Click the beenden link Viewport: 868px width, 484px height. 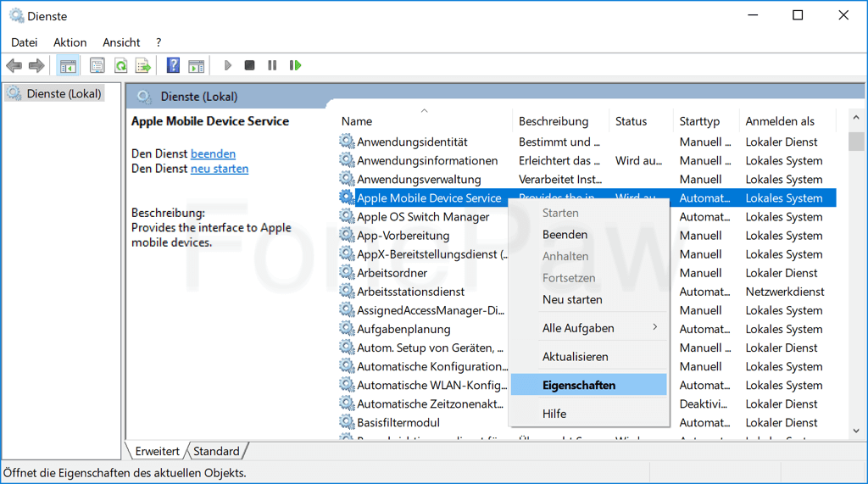pyautogui.click(x=213, y=154)
